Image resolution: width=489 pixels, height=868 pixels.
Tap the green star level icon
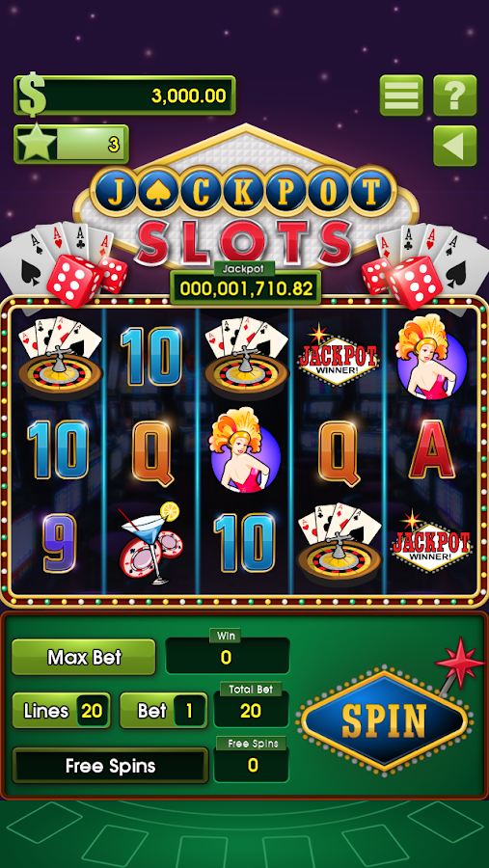(37, 143)
